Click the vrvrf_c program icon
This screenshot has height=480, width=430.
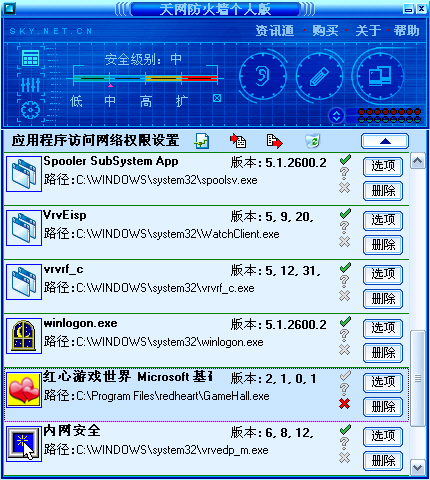[24, 282]
